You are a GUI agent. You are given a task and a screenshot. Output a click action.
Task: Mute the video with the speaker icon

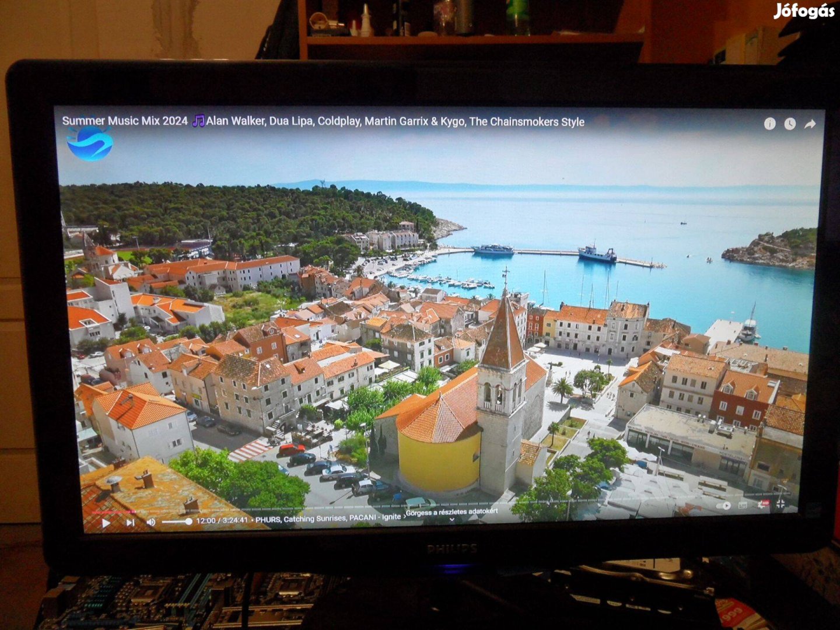click(151, 522)
